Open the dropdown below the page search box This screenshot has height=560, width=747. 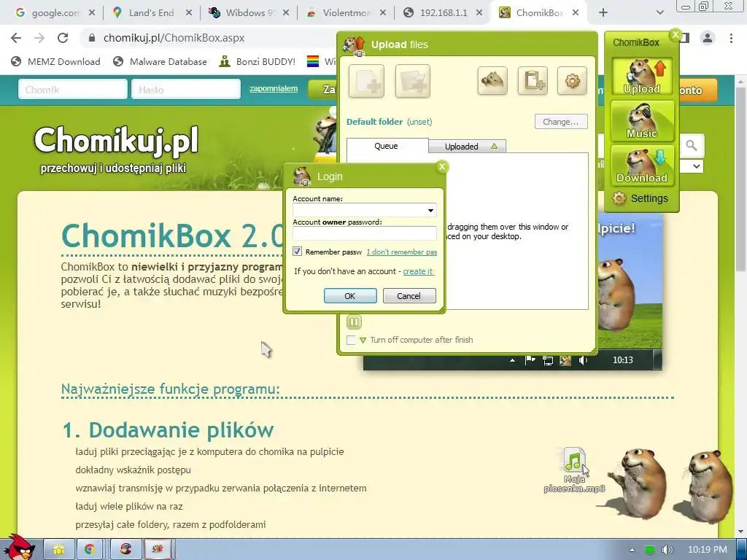[697, 166]
